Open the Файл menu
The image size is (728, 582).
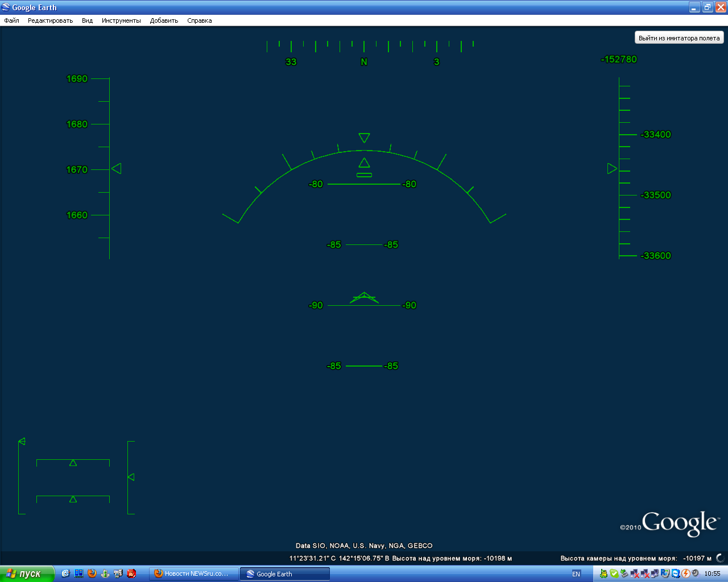[11, 20]
